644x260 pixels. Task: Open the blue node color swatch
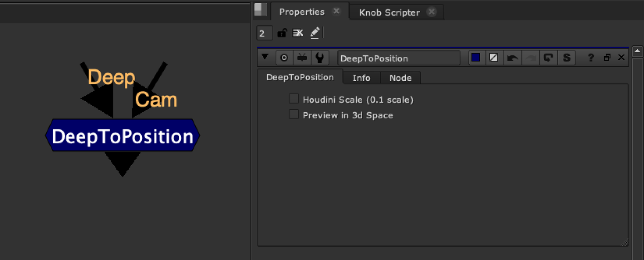click(476, 57)
